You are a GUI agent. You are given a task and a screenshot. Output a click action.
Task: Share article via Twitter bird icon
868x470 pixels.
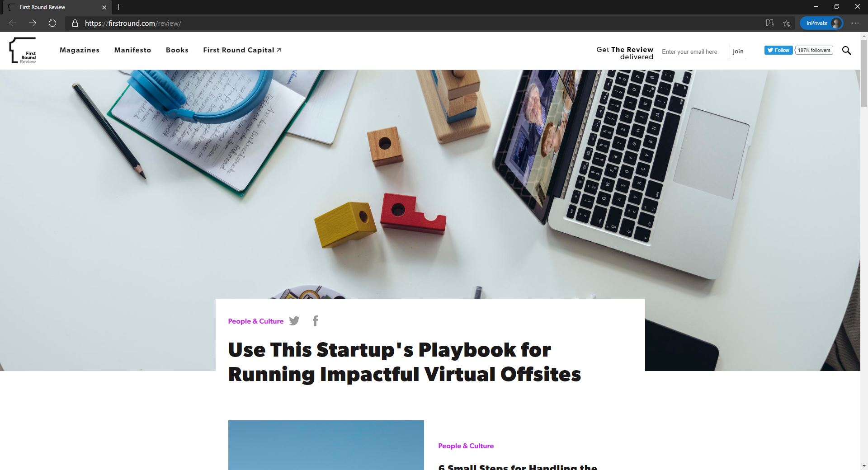[294, 321]
